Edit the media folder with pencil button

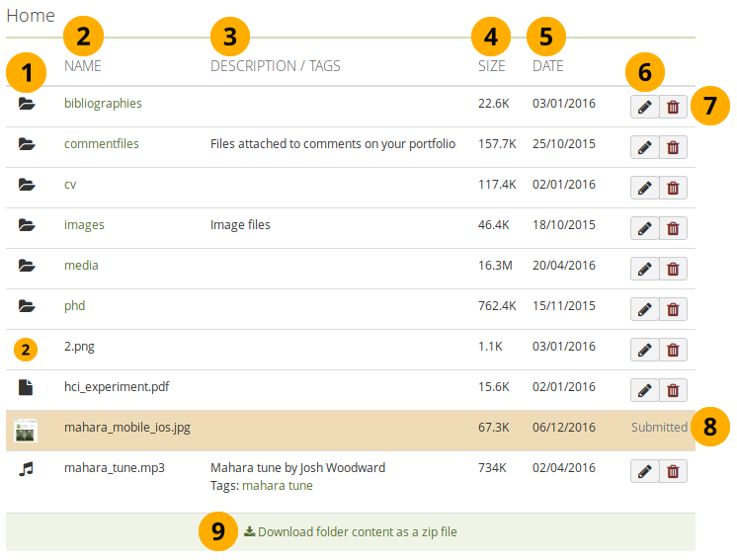644,269
